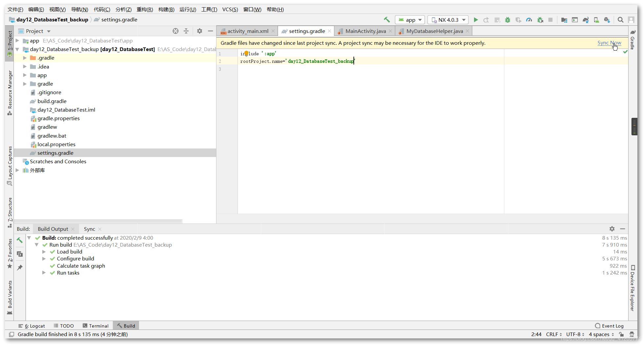Open the VCS(S) menu

[x=230, y=9]
